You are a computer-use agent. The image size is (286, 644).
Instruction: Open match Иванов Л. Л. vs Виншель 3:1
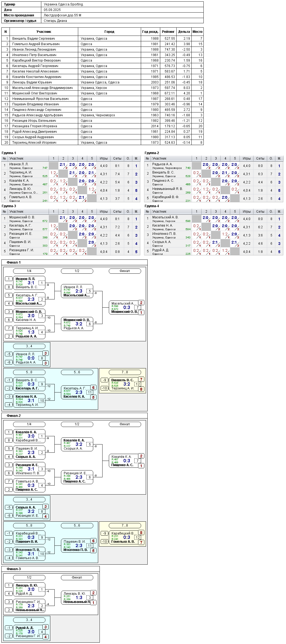tap(29, 283)
